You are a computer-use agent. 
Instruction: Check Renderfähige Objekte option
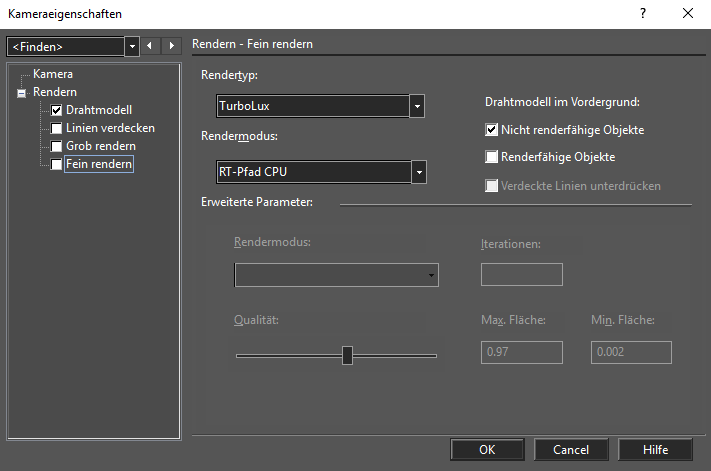coord(491,157)
